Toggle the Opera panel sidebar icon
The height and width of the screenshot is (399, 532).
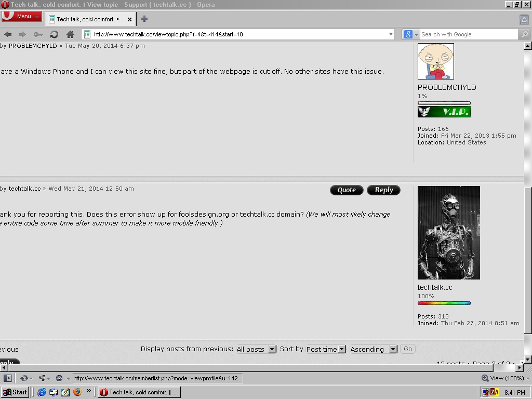(7, 378)
